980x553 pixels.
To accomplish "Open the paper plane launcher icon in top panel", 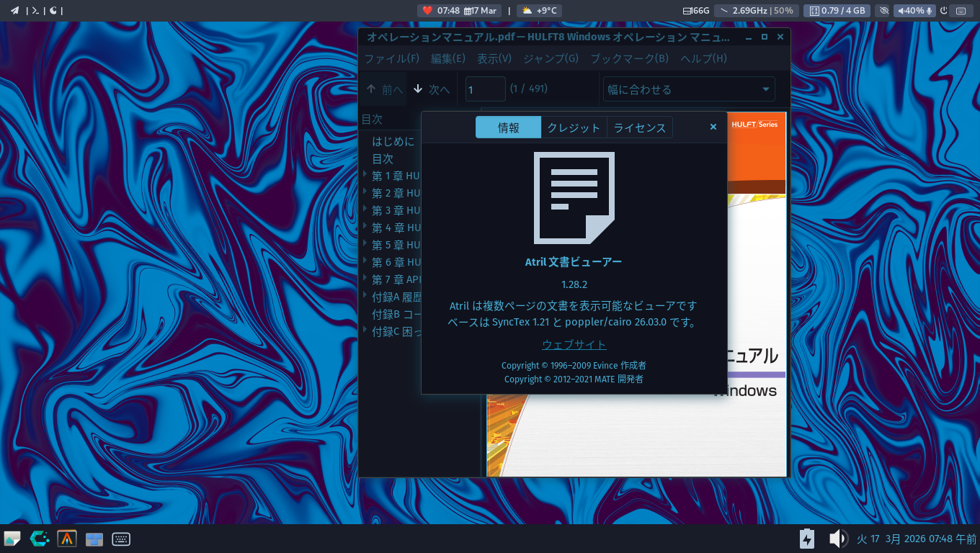I will point(14,11).
